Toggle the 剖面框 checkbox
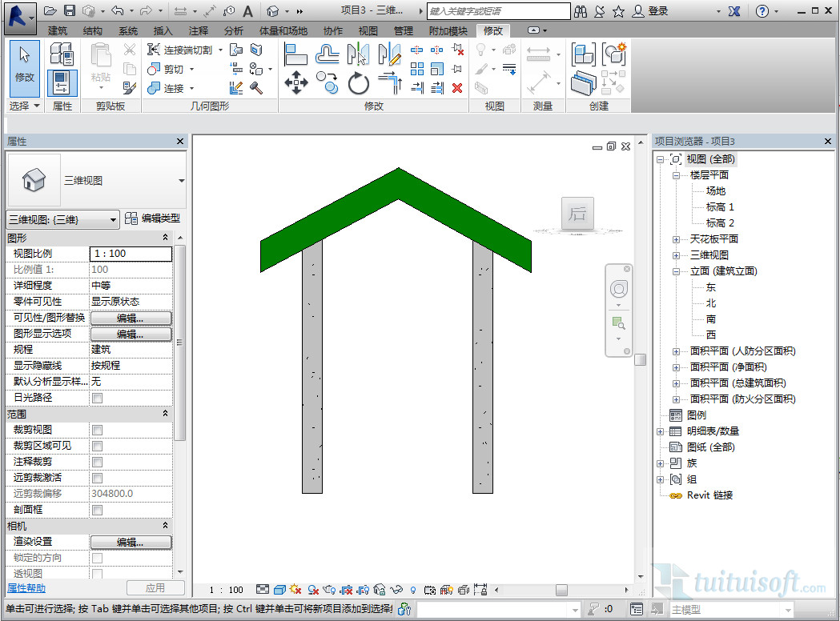The width and height of the screenshot is (840, 621). [98, 510]
